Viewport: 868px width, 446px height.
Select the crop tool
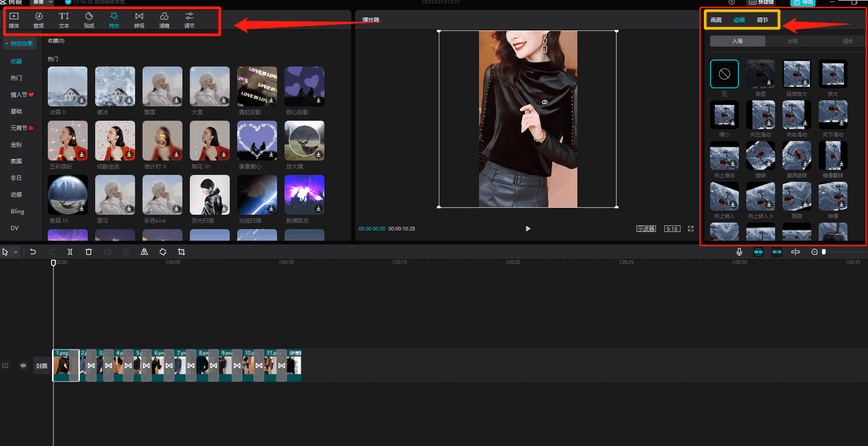pos(181,252)
